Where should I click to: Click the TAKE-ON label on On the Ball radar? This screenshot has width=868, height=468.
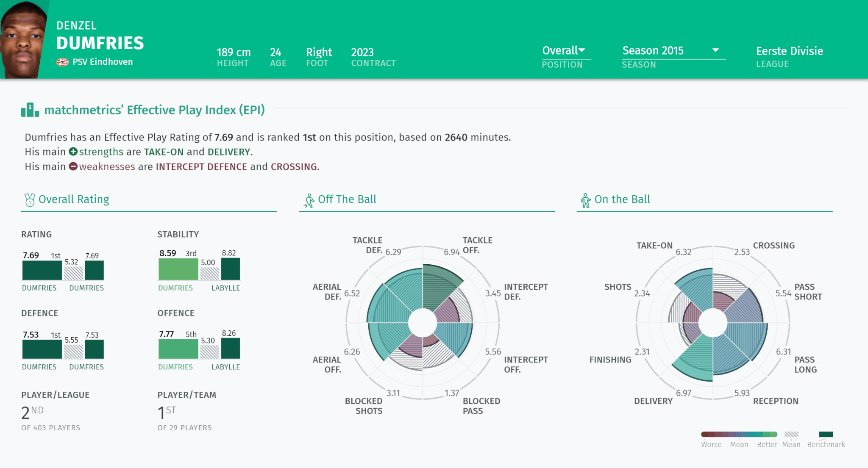click(654, 246)
